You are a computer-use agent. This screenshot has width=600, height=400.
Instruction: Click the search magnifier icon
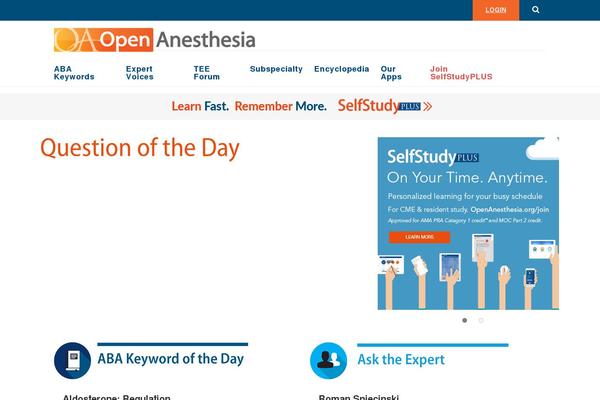point(536,10)
